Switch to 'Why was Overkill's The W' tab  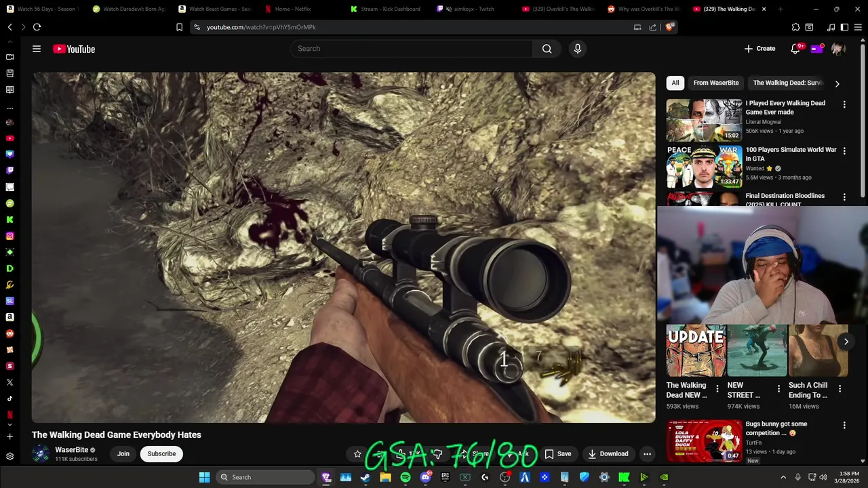[x=643, y=9]
